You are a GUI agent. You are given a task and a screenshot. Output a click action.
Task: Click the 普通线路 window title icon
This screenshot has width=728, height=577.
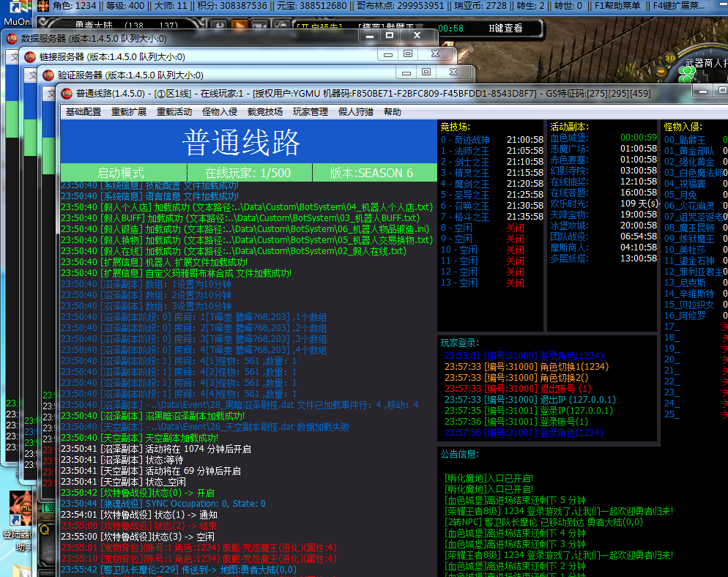(67, 93)
